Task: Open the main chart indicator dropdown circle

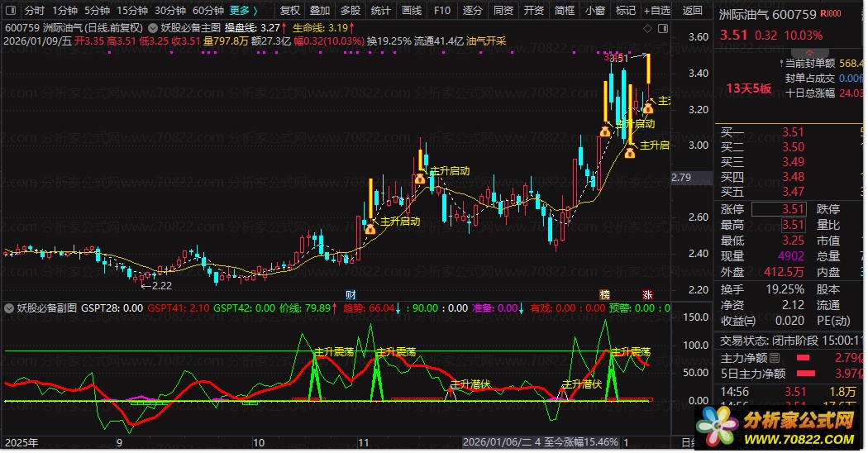Action: (152, 27)
